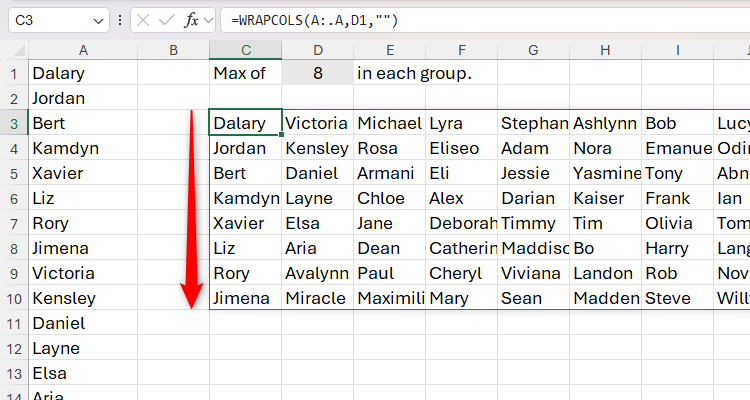Select cell I3 with Bob
This screenshot has width=750, height=400.
point(677,123)
